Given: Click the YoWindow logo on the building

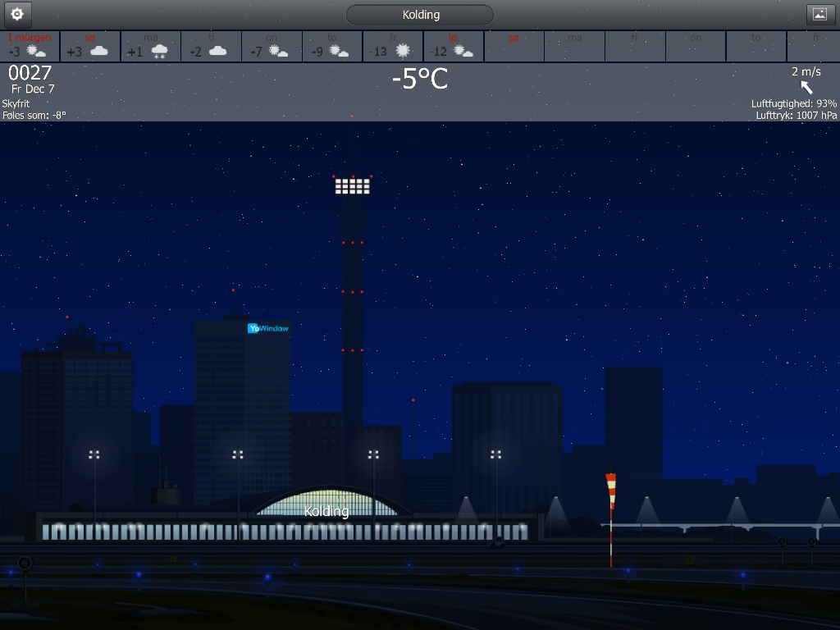Looking at the screenshot, I should tap(268, 328).
